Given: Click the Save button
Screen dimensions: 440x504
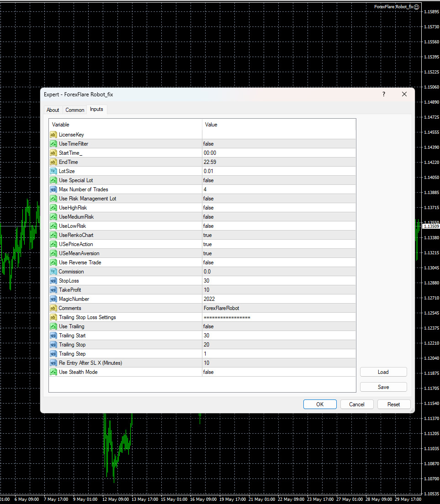Looking at the screenshot, I should coord(383,387).
